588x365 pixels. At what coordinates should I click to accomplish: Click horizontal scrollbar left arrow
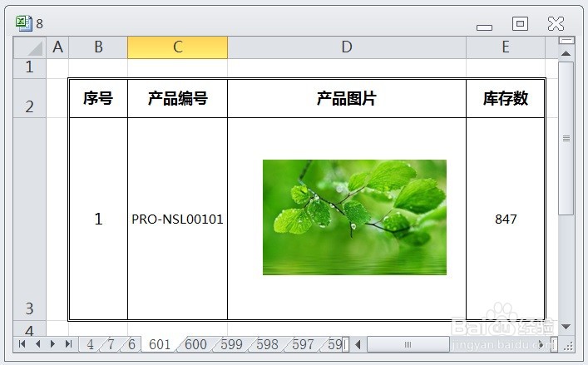(358, 344)
